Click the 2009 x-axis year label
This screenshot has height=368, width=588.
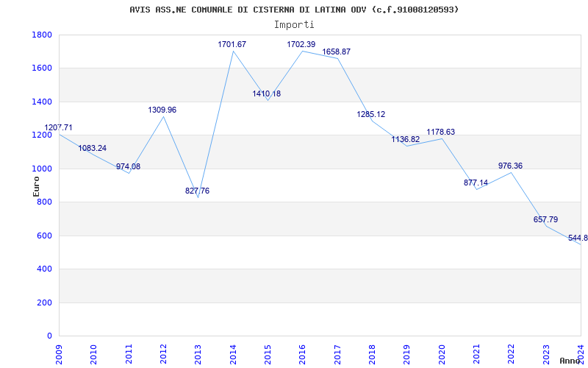(59, 355)
